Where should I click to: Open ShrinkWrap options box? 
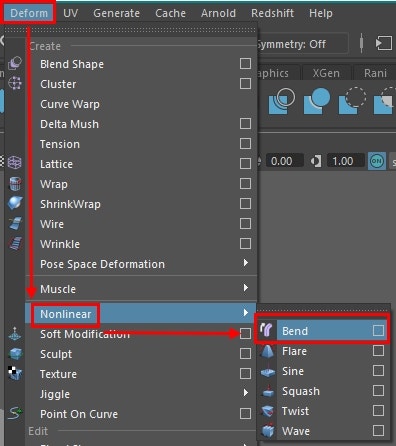point(245,204)
